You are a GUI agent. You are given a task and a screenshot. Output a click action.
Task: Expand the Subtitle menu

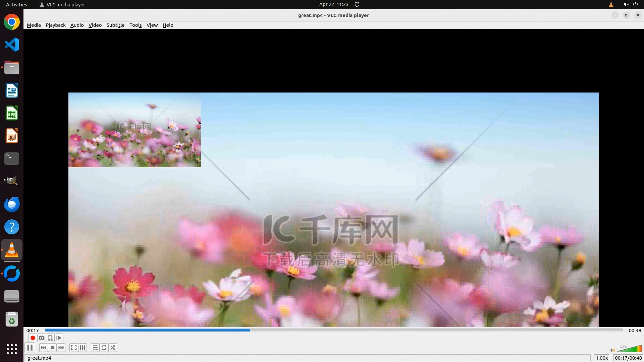click(115, 25)
